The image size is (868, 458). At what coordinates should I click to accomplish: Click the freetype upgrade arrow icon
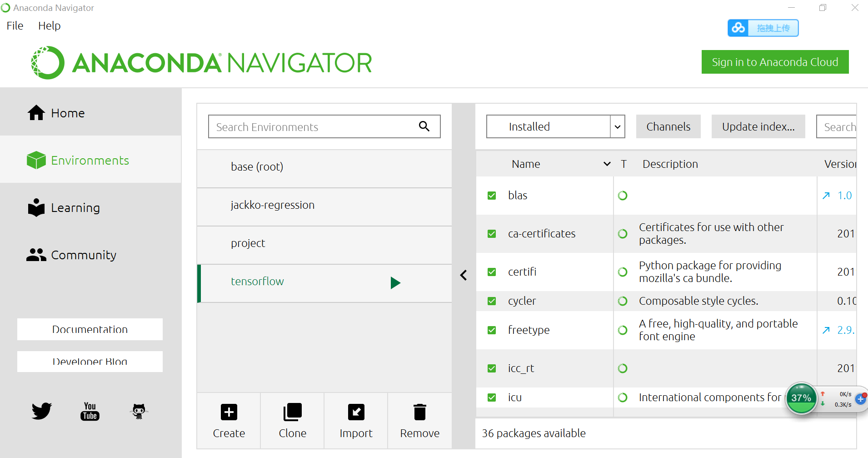point(826,330)
